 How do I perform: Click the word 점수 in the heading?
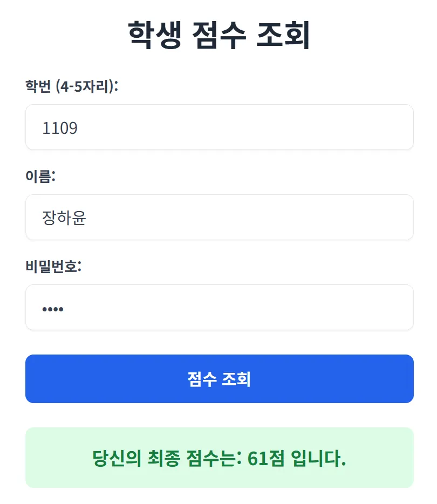click(219, 35)
